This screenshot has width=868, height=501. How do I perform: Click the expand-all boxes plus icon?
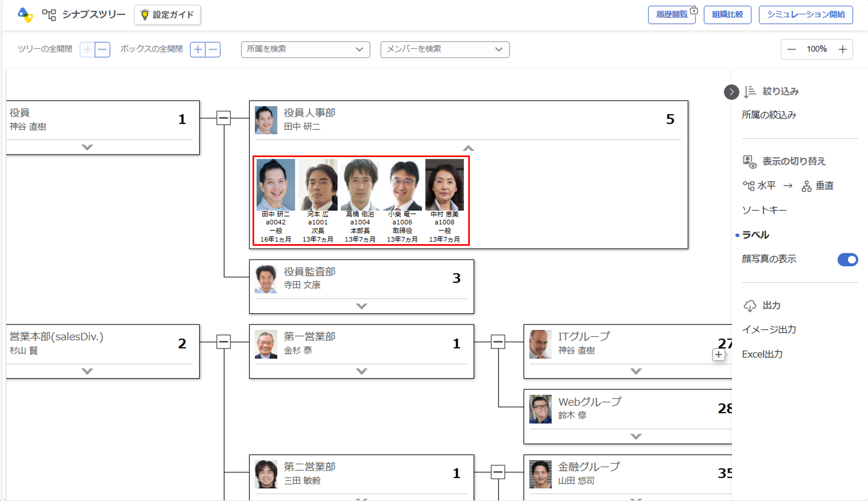[x=198, y=50]
